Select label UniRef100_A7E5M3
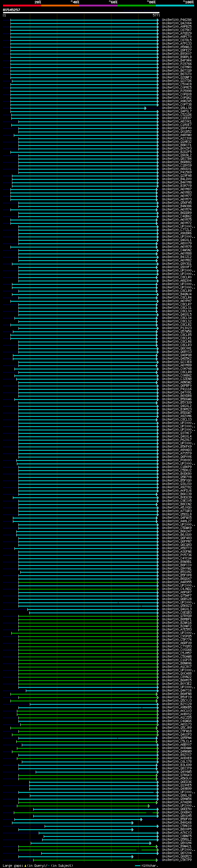 [x=177, y=629]
